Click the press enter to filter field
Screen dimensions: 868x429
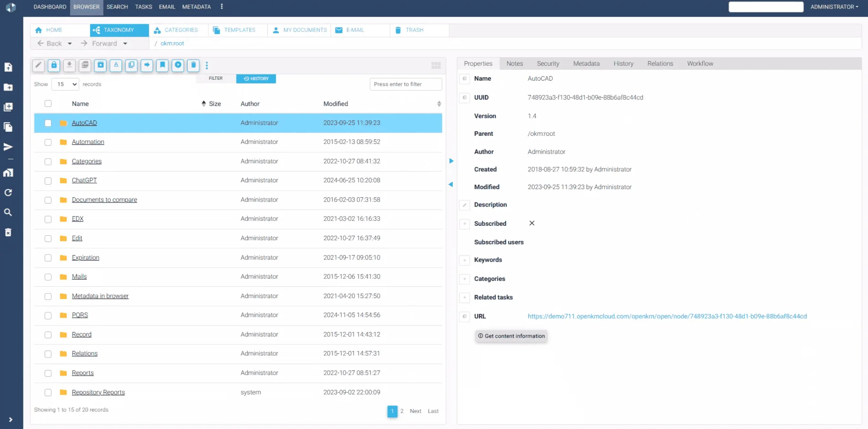click(406, 84)
